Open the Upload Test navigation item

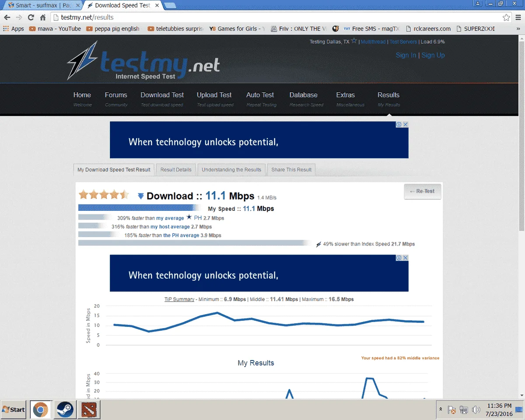pyautogui.click(x=214, y=99)
